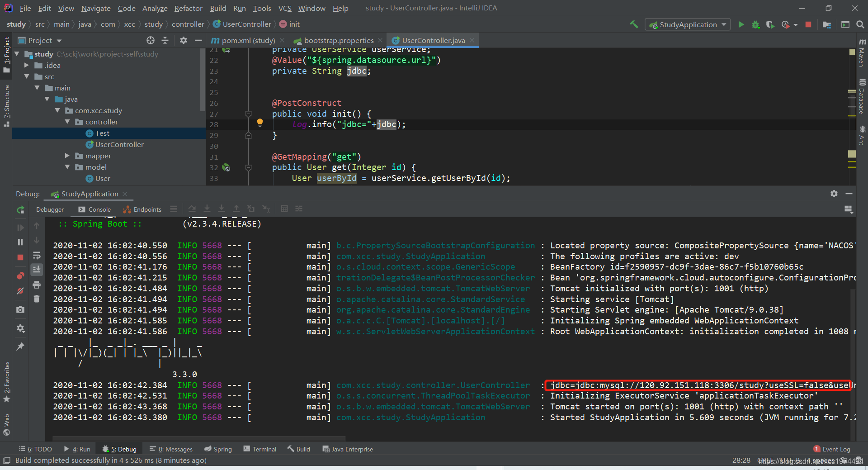Open the Navigate menu
This screenshot has height=470, width=868.
[96, 8]
